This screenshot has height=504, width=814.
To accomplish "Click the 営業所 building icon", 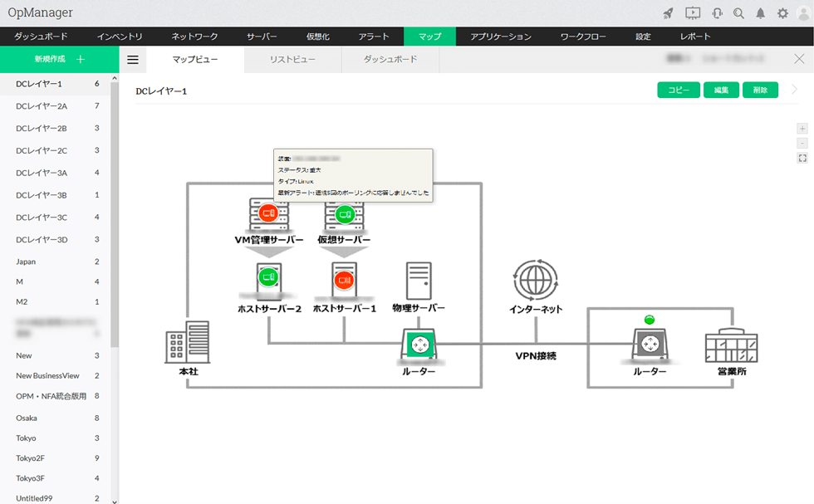I will pyautogui.click(x=731, y=345).
